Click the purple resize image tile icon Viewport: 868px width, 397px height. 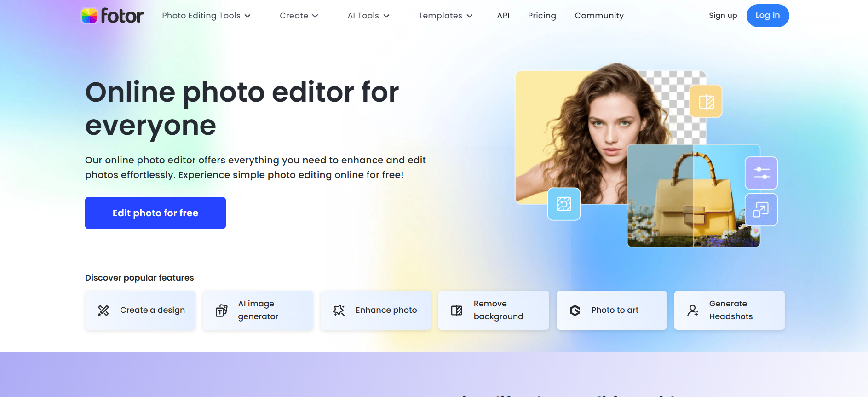coord(761,210)
